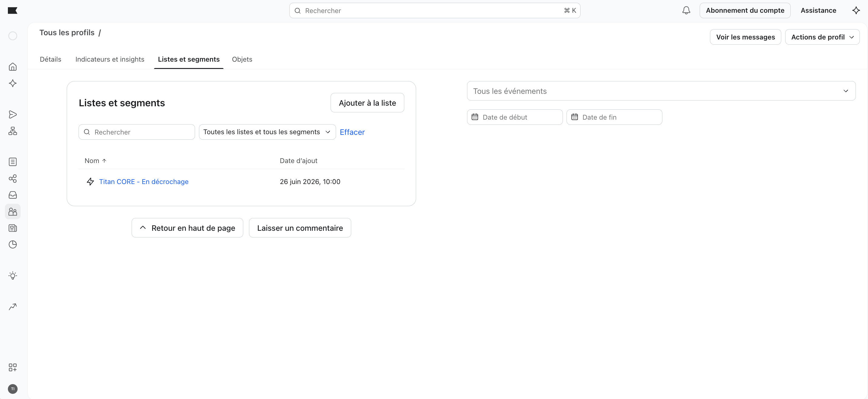Click the lightning segment icon beside Titan CORE
This screenshot has width=868, height=399.
[90, 182]
